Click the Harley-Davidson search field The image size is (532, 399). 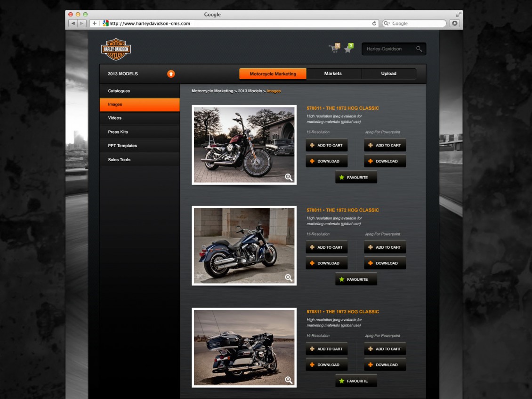coord(388,49)
